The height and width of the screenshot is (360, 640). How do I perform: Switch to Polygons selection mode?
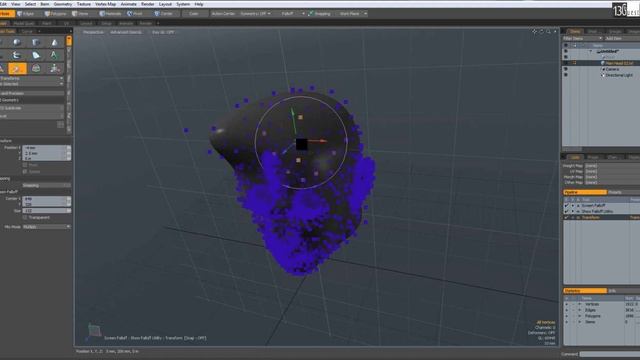pyautogui.click(x=56, y=13)
